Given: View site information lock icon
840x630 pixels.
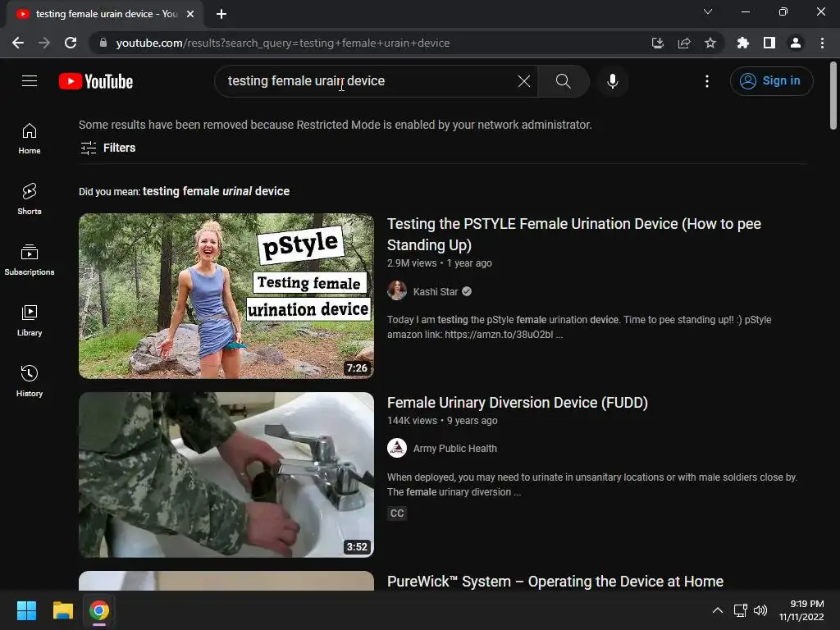Looking at the screenshot, I should coord(103,43).
